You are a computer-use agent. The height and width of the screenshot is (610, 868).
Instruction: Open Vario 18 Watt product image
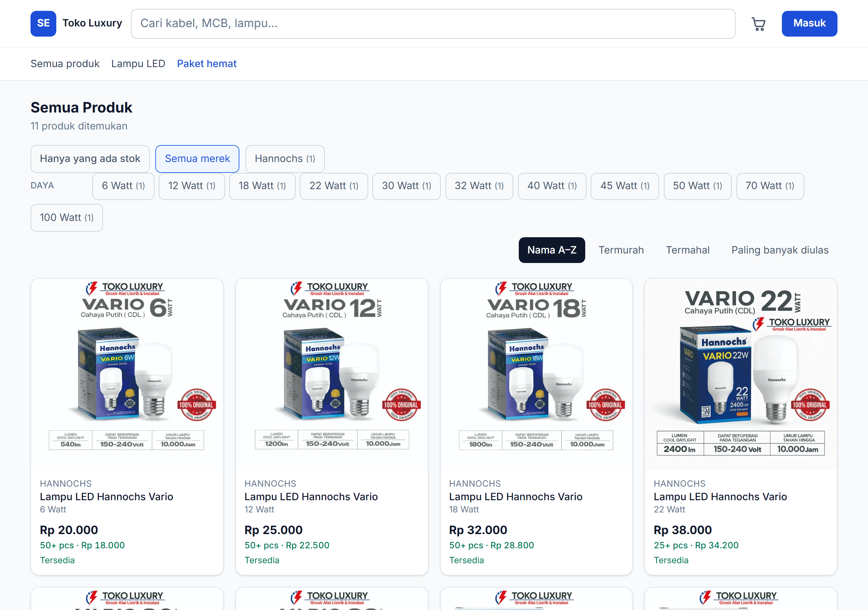coord(536,374)
